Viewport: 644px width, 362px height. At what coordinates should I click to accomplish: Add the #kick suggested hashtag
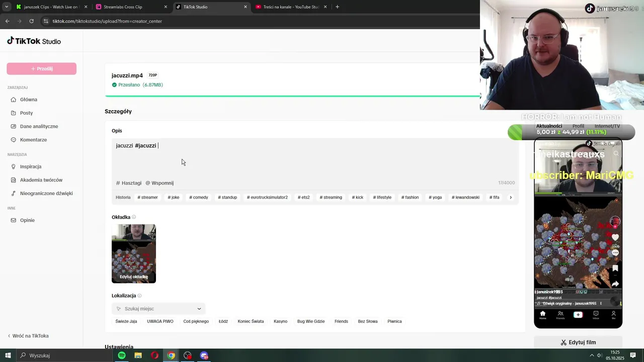pos(357,197)
